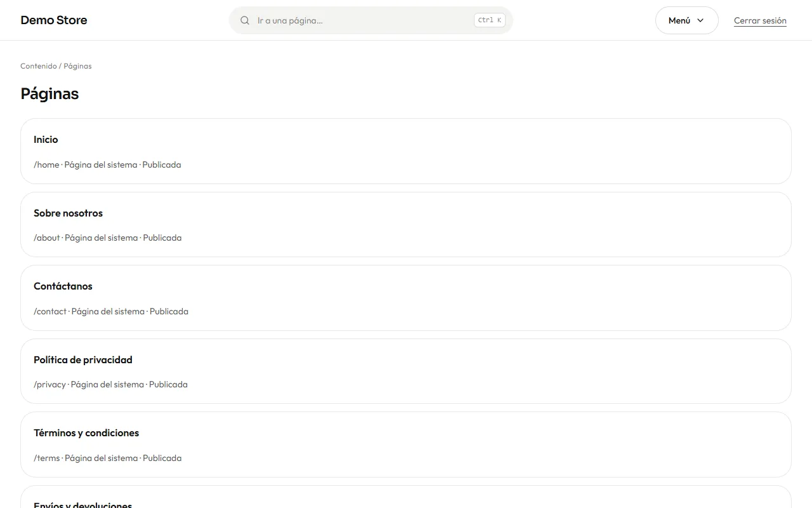Click the Páginas breadcrumb item
The width and height of the screenshot is (812, 508).
point(77,66)
